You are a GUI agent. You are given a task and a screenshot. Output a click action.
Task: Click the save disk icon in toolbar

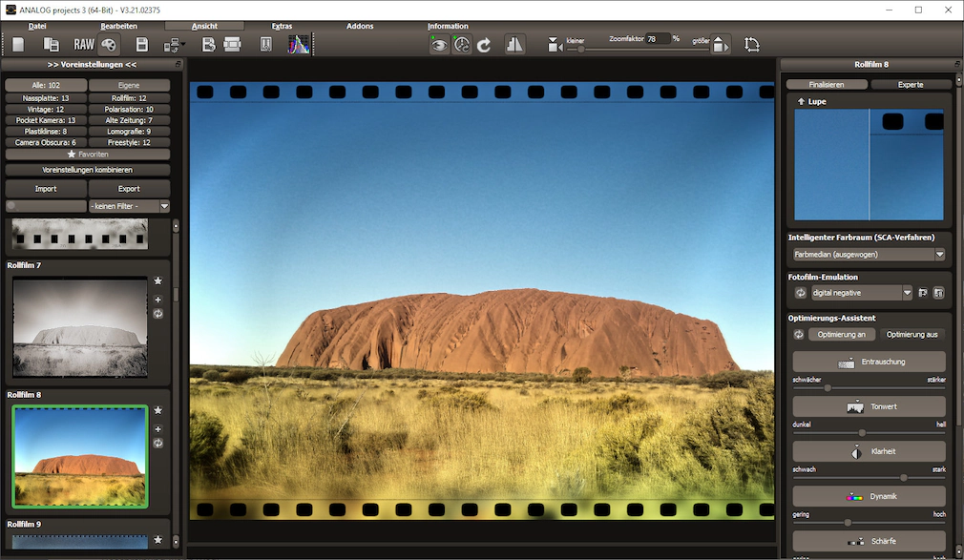coord(141,45)
